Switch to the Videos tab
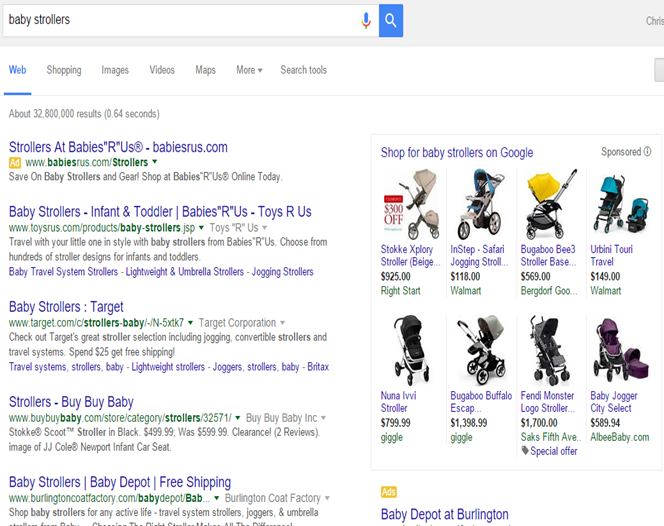The width and height of the screenshot is (664, 526). click(162, 70)
